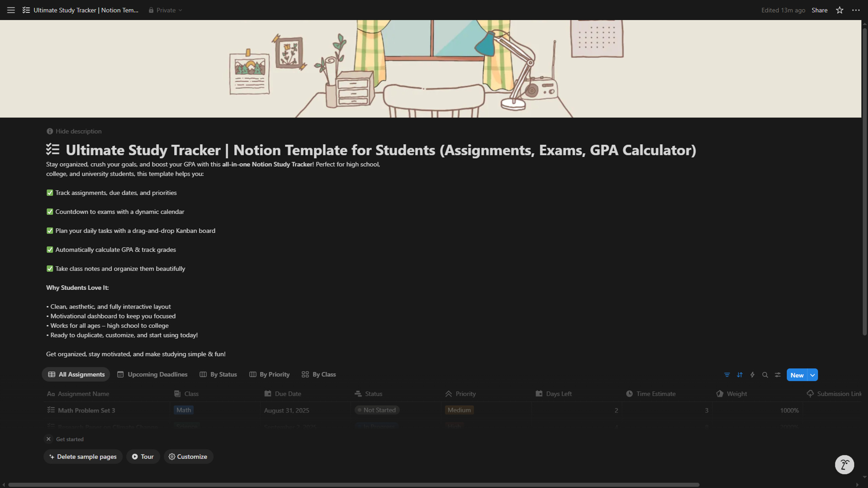
Task: Click the Math Problem Set 3 row icon
Action: coord(51,410)
